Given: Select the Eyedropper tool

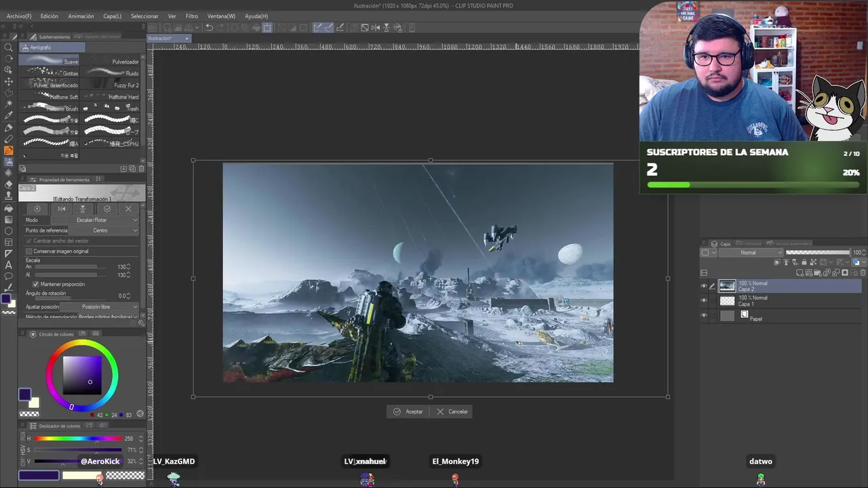Looking at the screenshot, I should [9, 116].
